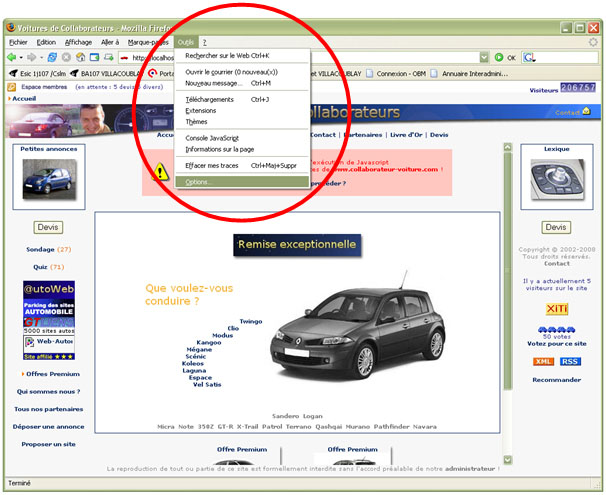This screenshot has width=606, height=495.
Task: Click the blue RSS feed badge
Action: [x=570, y=361]
